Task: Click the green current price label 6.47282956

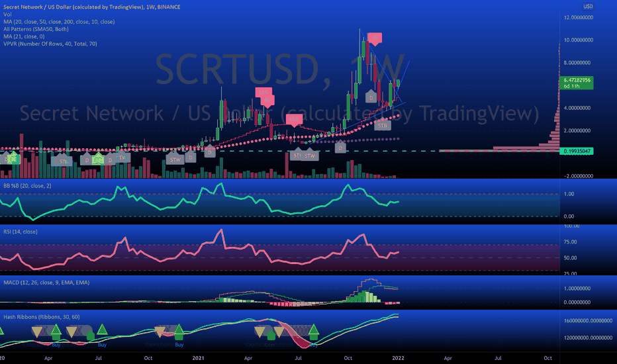Action: coord(577,83)
